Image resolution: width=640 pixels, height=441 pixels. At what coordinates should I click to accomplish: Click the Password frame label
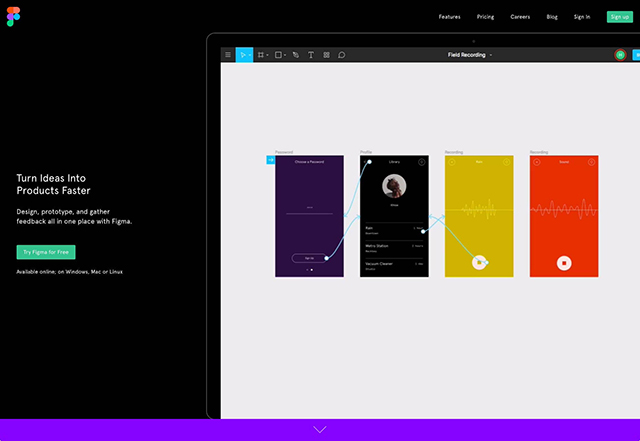click(284, 152)
